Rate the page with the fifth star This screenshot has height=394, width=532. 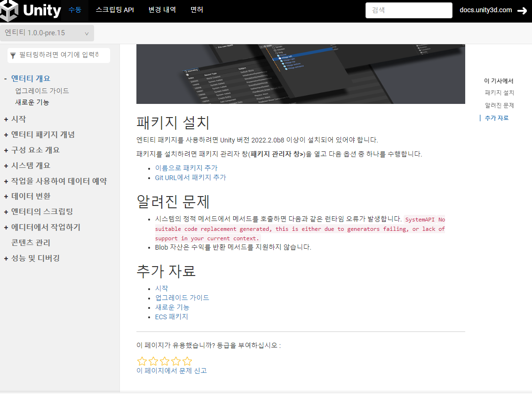pyautogui.click(x=187, y=361)
